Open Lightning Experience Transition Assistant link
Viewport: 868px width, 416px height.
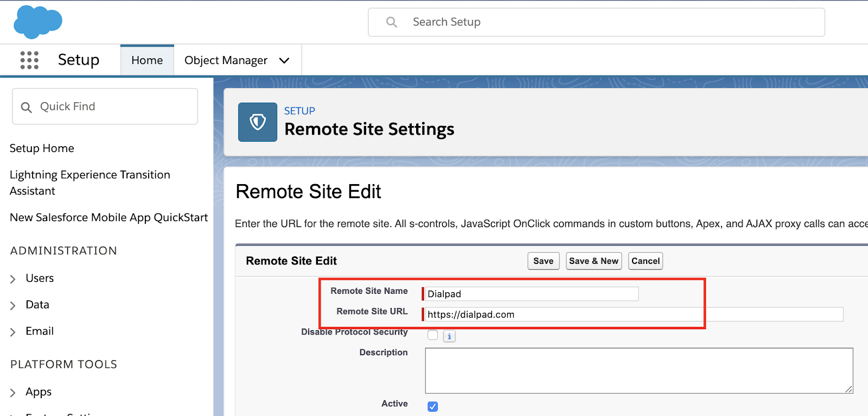click(90, 182)
